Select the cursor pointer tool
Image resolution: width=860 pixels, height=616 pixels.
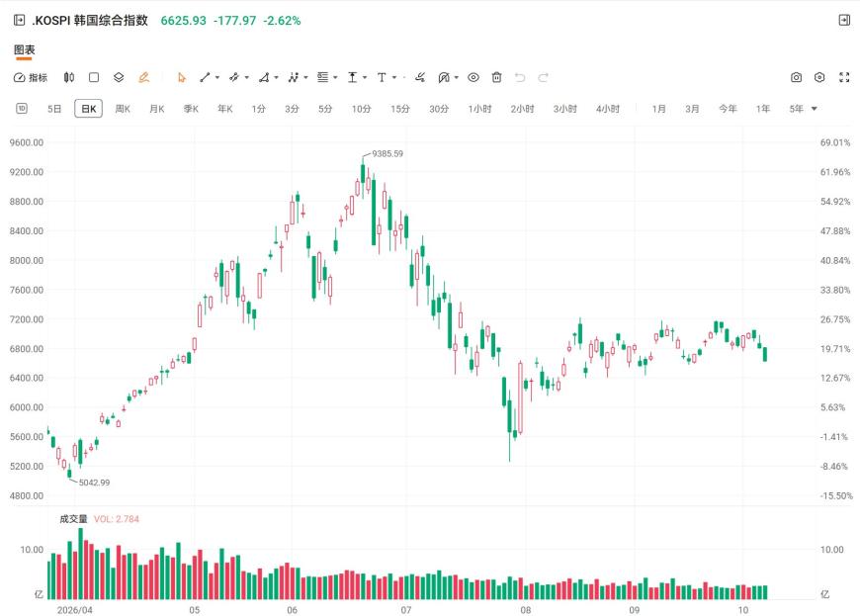click(182, 78)
